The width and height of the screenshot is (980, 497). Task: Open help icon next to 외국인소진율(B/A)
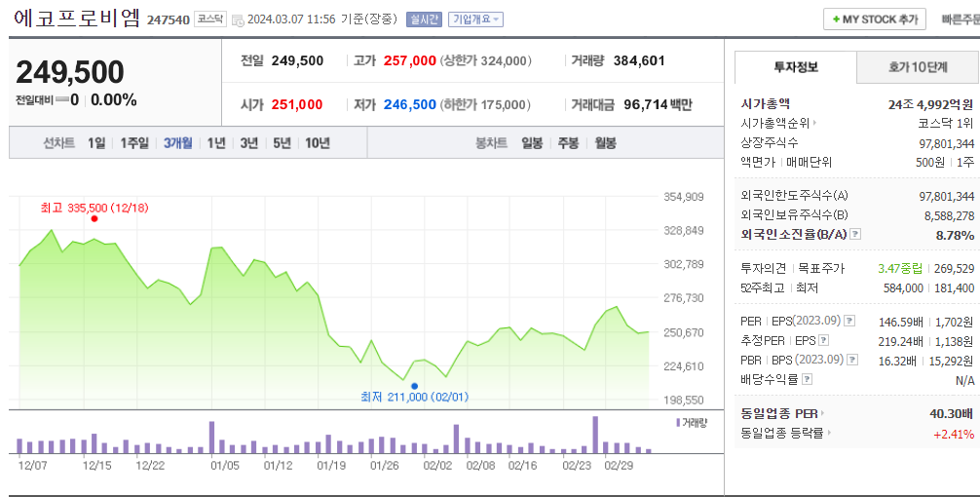[x=855, y=235]
